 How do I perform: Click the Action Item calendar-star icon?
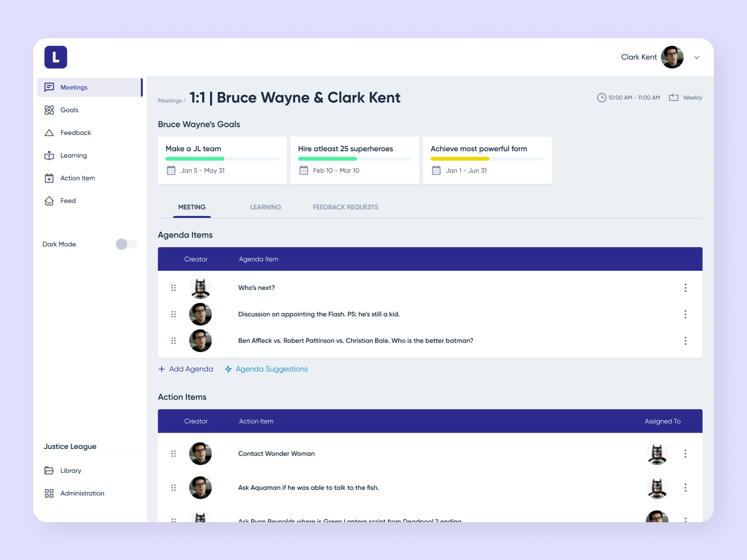(49, 178)
